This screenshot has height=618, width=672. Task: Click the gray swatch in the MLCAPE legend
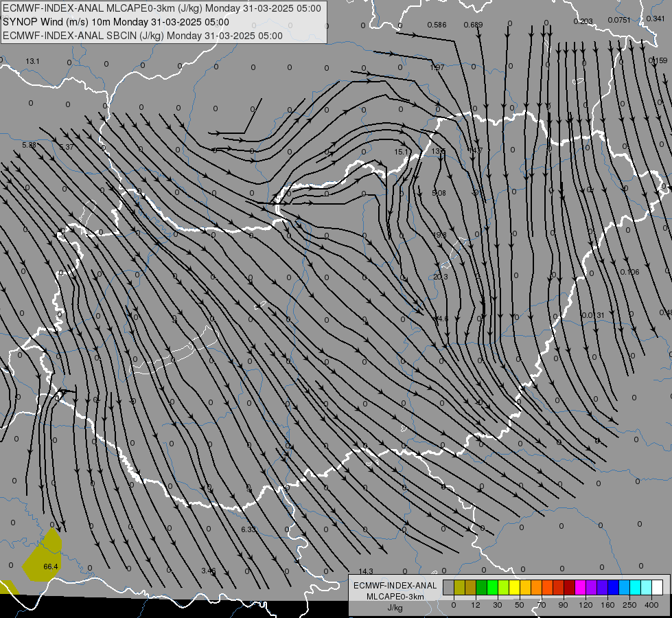coord(449,587)
